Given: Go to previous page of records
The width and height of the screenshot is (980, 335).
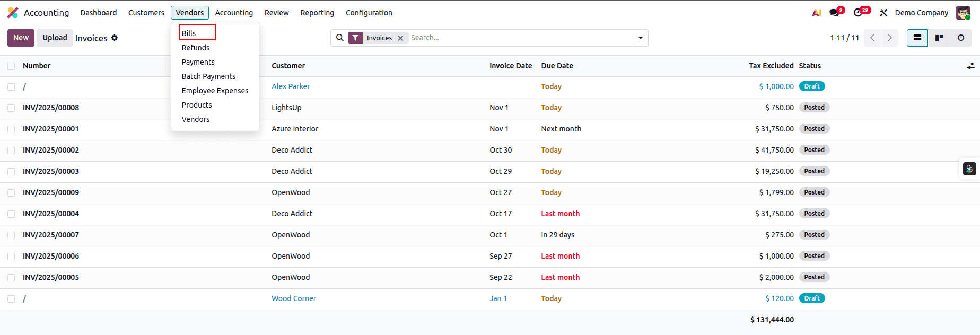Looking at the screenshot, I should coord(872,38).
